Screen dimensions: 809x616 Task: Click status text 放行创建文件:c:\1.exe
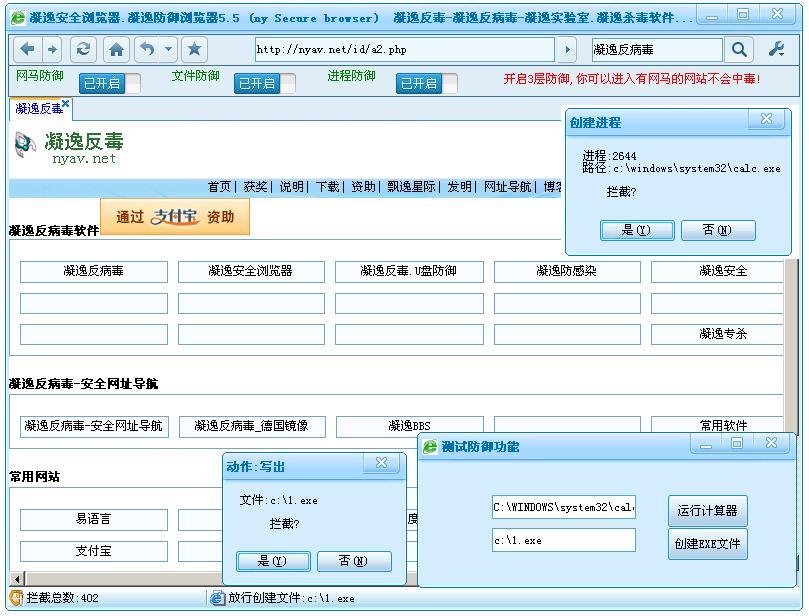pyautogui.click(x=292, y=598)
